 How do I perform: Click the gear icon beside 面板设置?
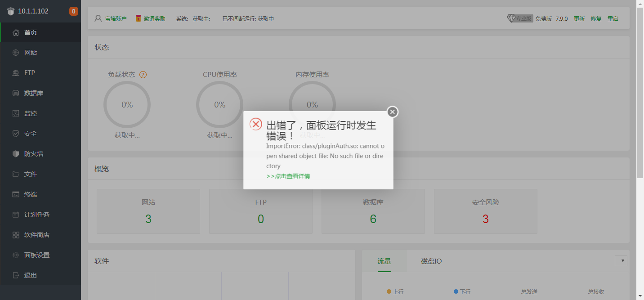(x=16, y=255)
